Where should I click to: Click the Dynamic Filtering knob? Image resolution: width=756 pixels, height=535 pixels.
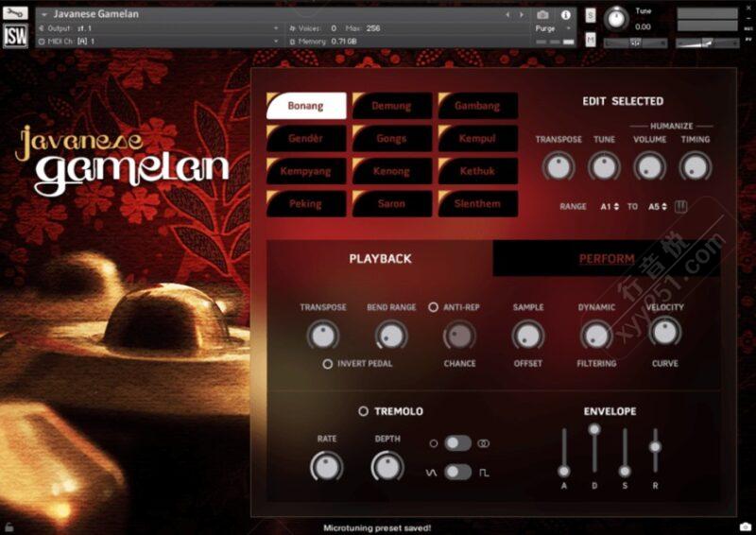(596, 336)
